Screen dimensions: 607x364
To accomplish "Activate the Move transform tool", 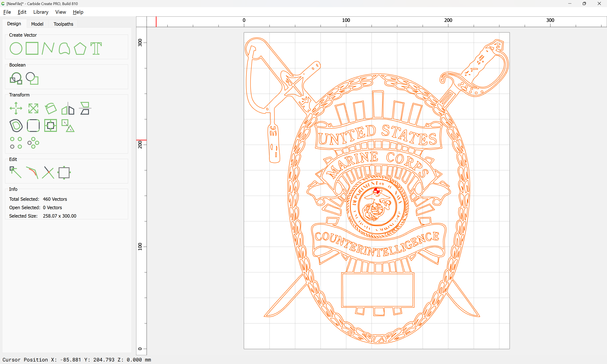I will [16, 108].
